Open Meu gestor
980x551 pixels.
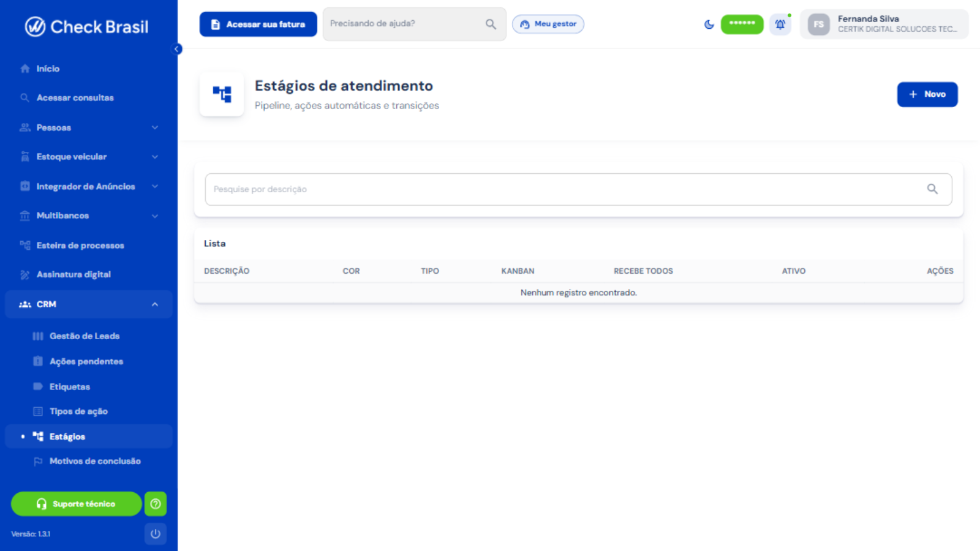tap(548, 24)
